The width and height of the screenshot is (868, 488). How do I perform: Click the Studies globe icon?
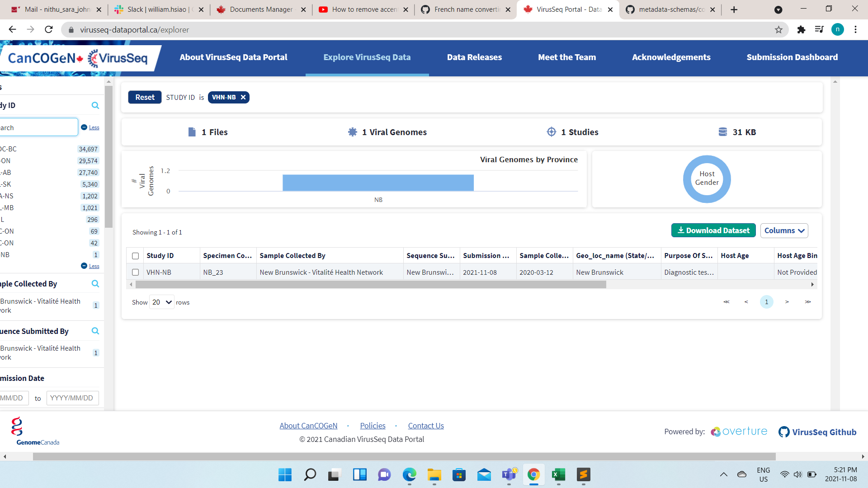552,132
